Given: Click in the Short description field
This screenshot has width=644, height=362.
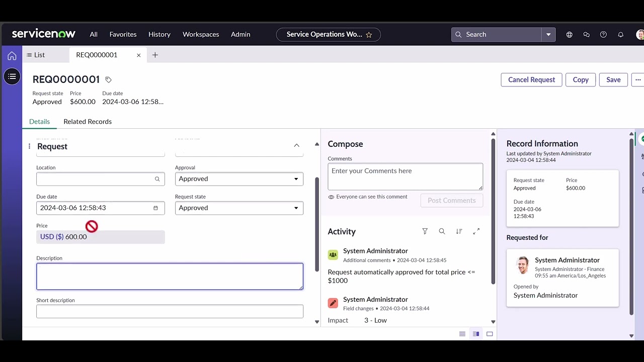Looking at the screenshot, I should click(x=170, y=311).
